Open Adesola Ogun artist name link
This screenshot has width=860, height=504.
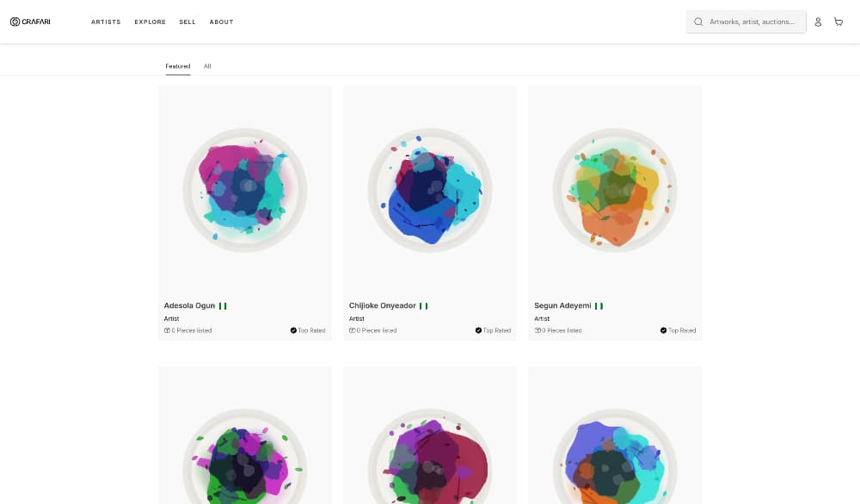[x=189, y=305]
